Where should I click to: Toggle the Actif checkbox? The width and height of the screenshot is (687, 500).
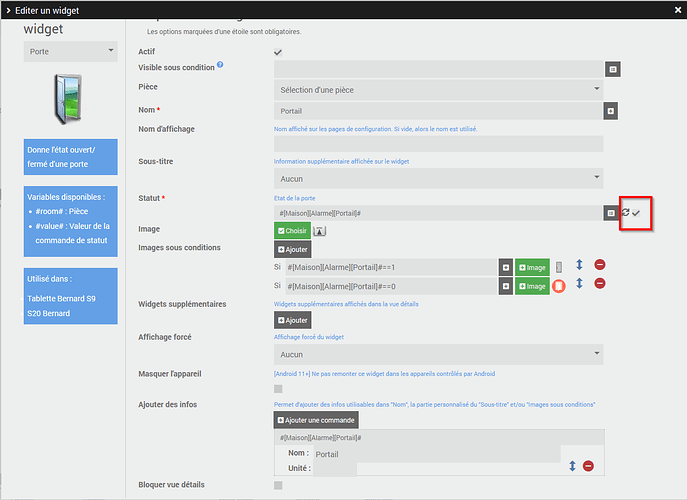pos(278,52)
